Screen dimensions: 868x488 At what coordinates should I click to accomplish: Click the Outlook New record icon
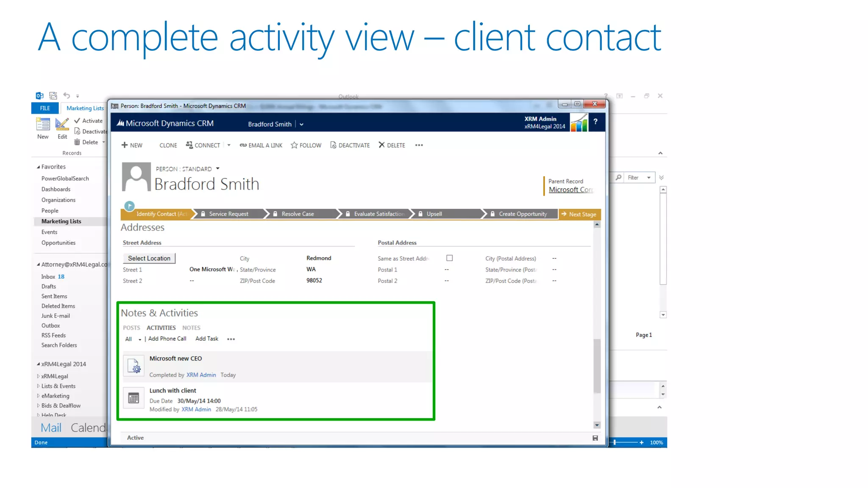[43, 124]
